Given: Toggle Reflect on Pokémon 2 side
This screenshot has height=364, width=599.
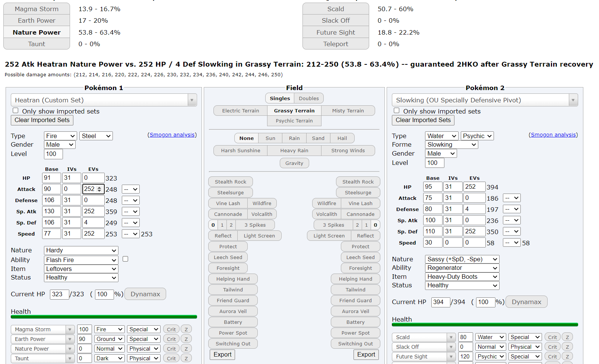Looking at the screenshot, I should point(365,236).
